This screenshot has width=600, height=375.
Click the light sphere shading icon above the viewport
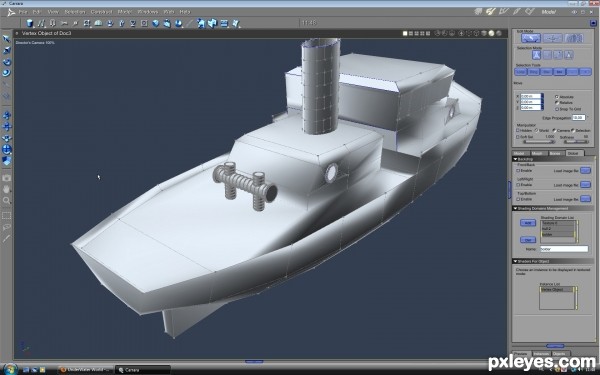(x=491, y=33)
